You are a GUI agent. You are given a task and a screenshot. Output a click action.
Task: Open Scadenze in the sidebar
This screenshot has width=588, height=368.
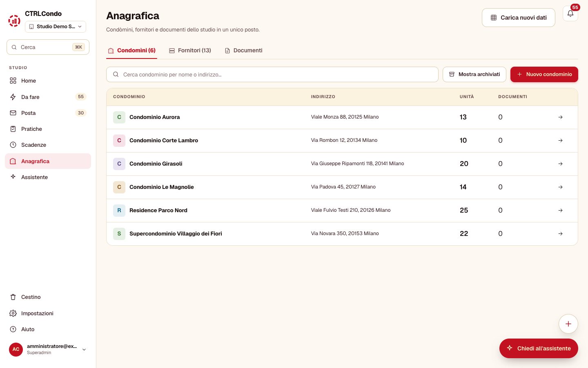tap(48, 145)
